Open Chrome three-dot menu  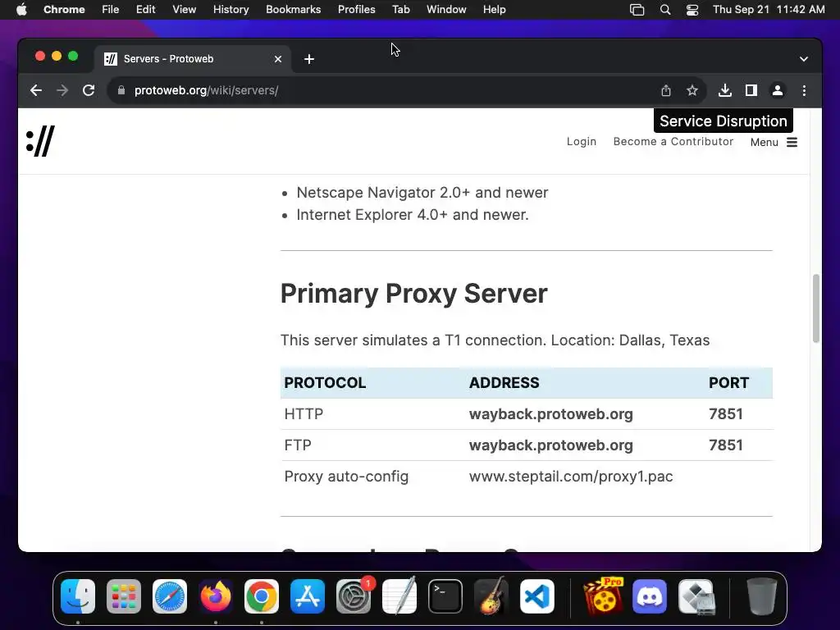(x=804, y=90)
